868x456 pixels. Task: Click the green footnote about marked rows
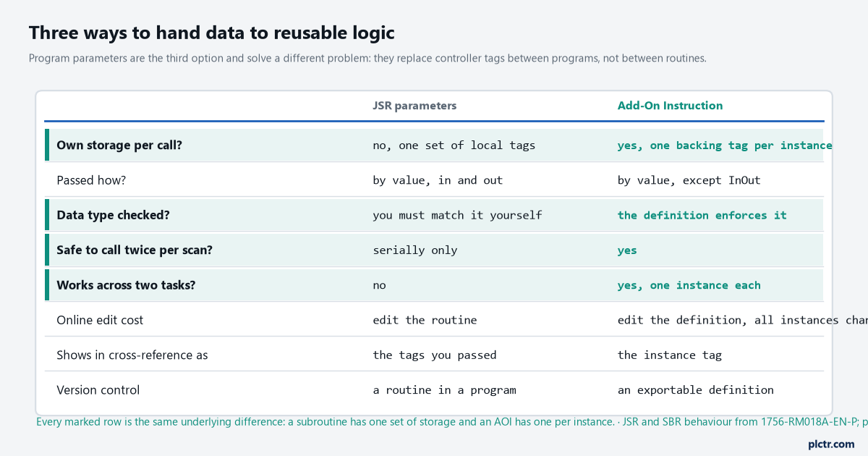click(452, 421)
